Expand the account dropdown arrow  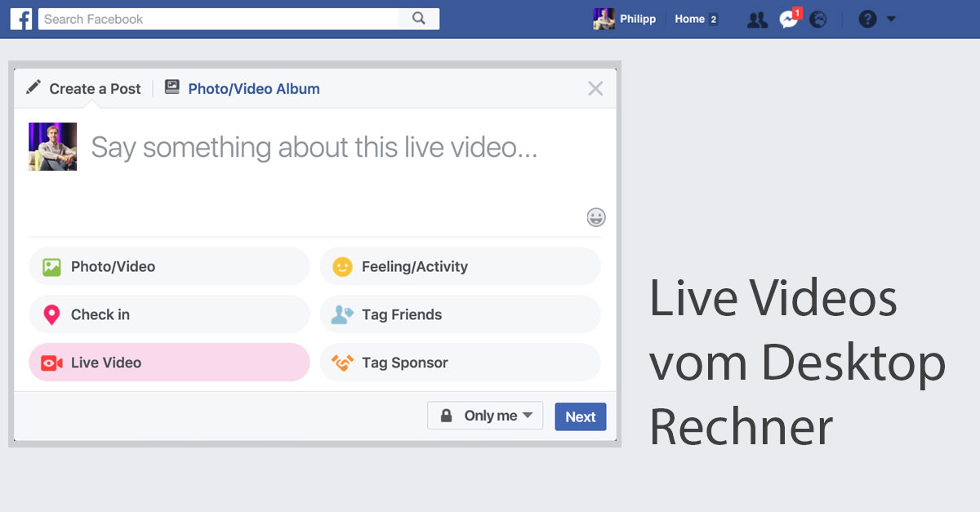click(x=891, y=19)
